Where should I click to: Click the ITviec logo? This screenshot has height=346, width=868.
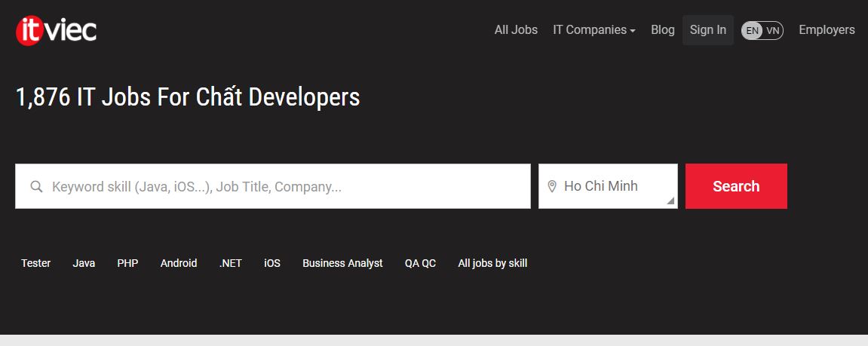tap(56, 30)
